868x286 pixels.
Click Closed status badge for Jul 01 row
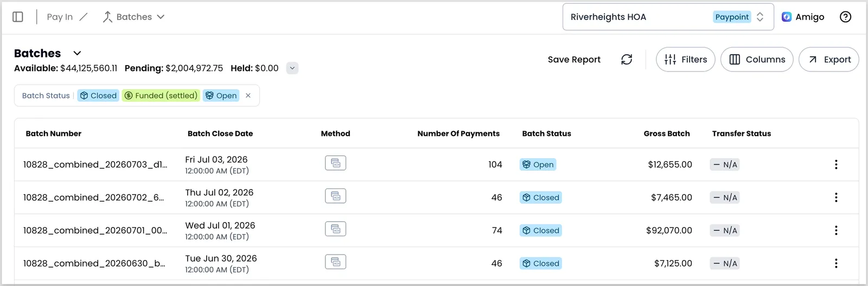(x=541, y=231)
